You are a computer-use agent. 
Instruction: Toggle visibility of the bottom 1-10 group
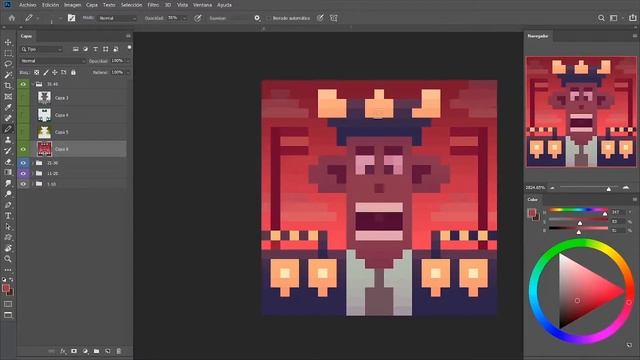coord(23,184)
